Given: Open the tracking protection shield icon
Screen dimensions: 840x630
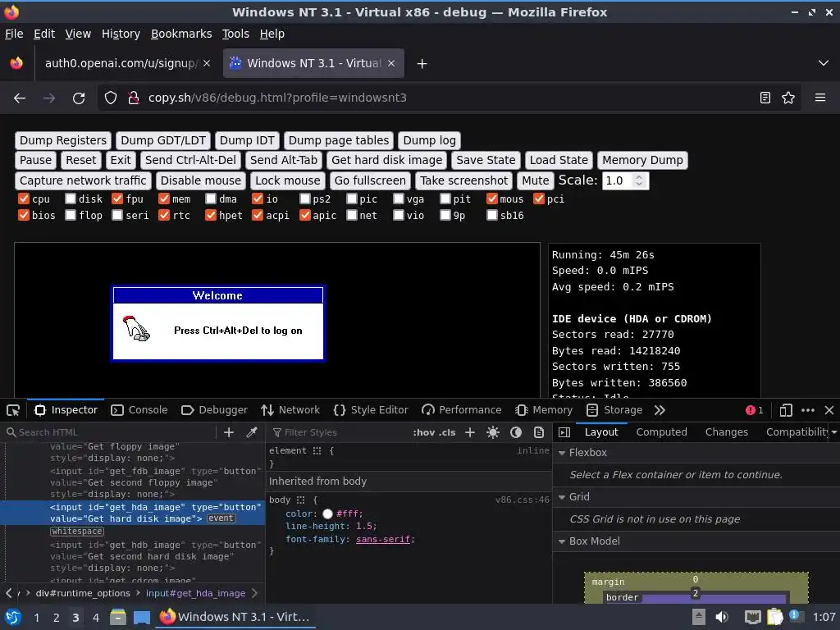Looking at the screenshot, I should click(x=111, y=98).
